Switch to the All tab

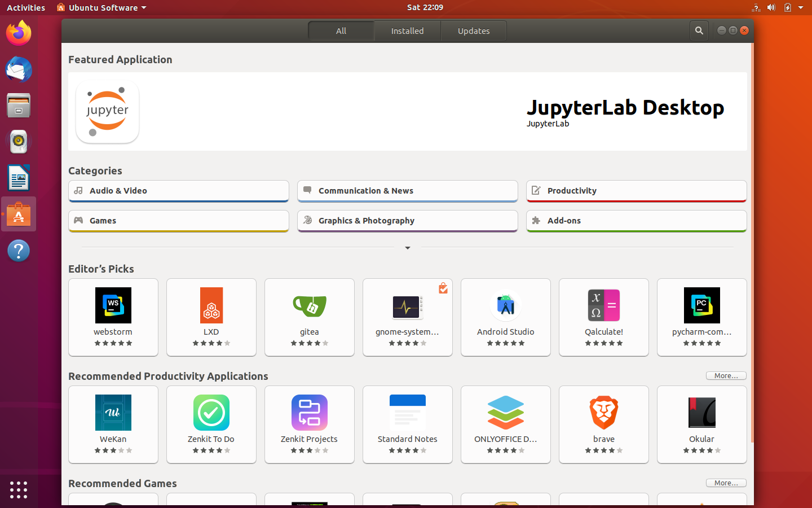coord(341,31)
